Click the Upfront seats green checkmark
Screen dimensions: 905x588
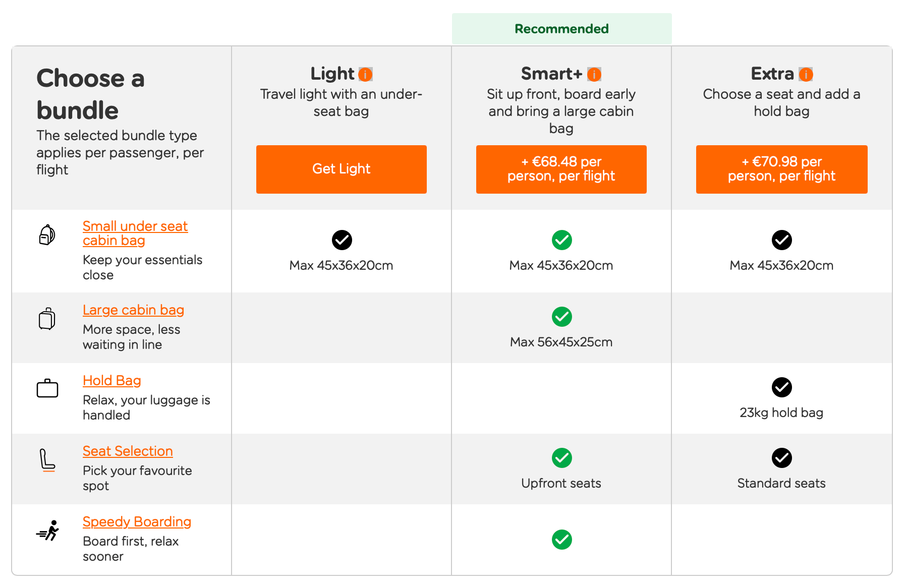(x=561, y=458)
